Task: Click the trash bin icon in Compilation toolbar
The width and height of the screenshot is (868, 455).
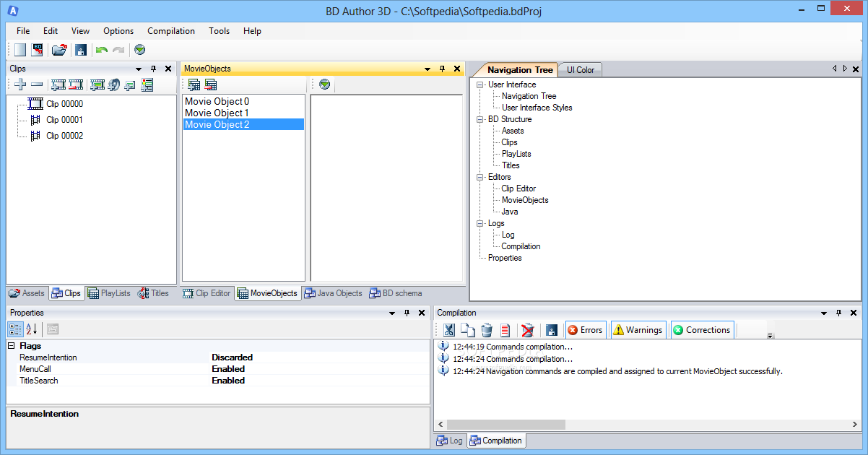Action: coord(487,330)
